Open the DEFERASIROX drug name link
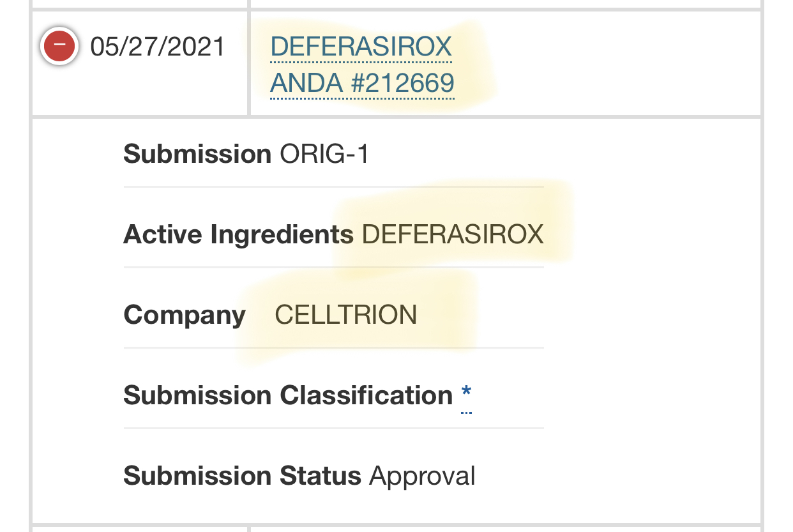793x532 pixels. (361, 47)
